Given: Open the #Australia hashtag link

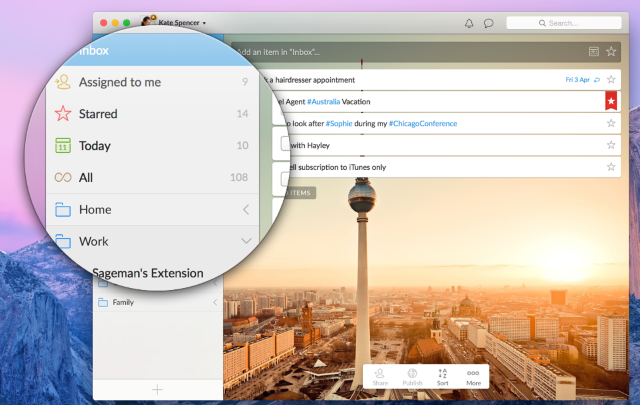Looking at the screenshot, I should pyautogui.click(x=323, y=102).
